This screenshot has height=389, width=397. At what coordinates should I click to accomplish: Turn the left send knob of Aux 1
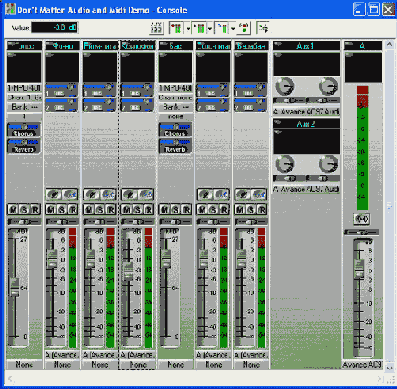point(285,86)
